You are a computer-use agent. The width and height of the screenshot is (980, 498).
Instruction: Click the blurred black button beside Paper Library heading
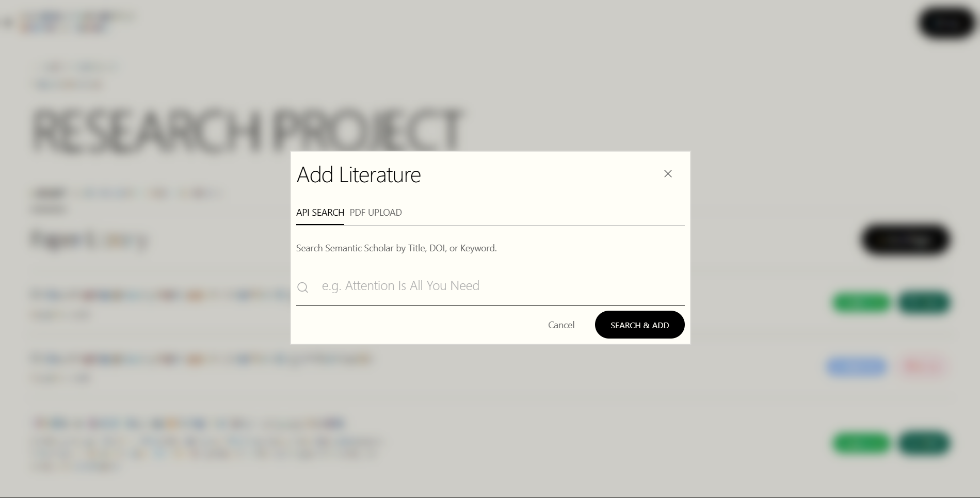click(906, 239)
